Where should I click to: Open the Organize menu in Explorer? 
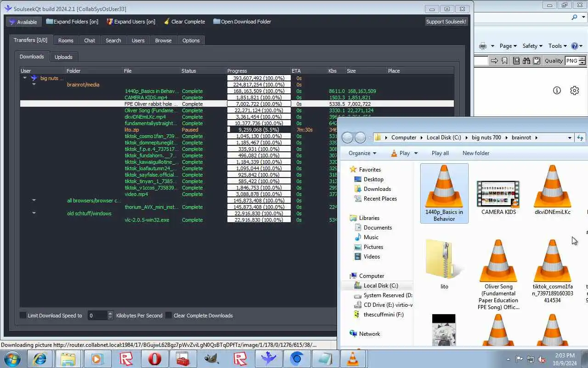(x=362, y=153)
